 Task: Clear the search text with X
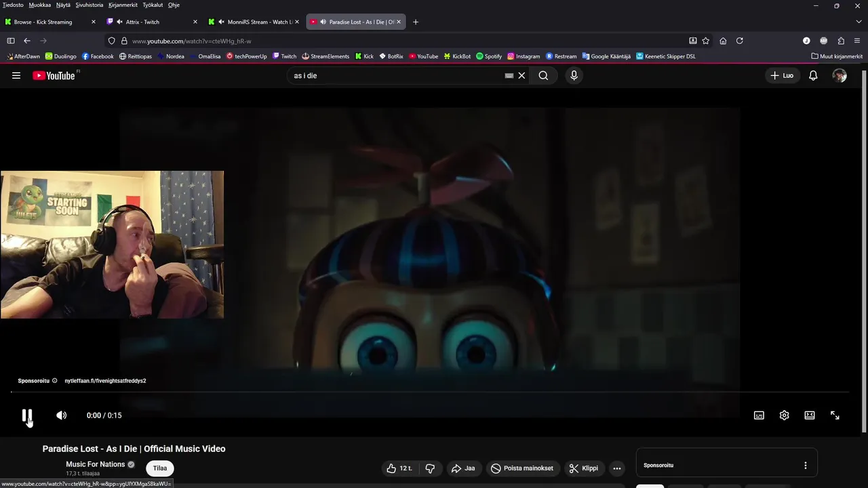pos(521,75)
